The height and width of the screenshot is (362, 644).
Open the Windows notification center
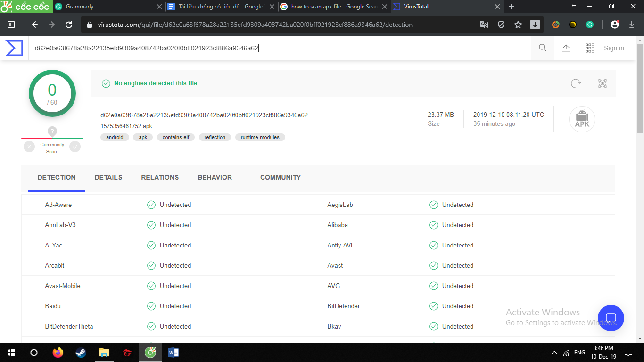(x=628, y=353)
